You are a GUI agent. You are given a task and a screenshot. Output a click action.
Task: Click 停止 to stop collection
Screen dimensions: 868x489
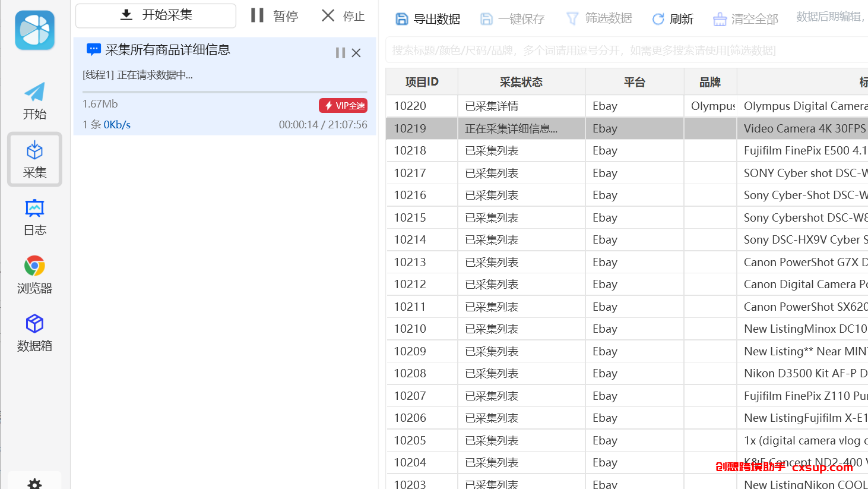[x=343, y=16]
